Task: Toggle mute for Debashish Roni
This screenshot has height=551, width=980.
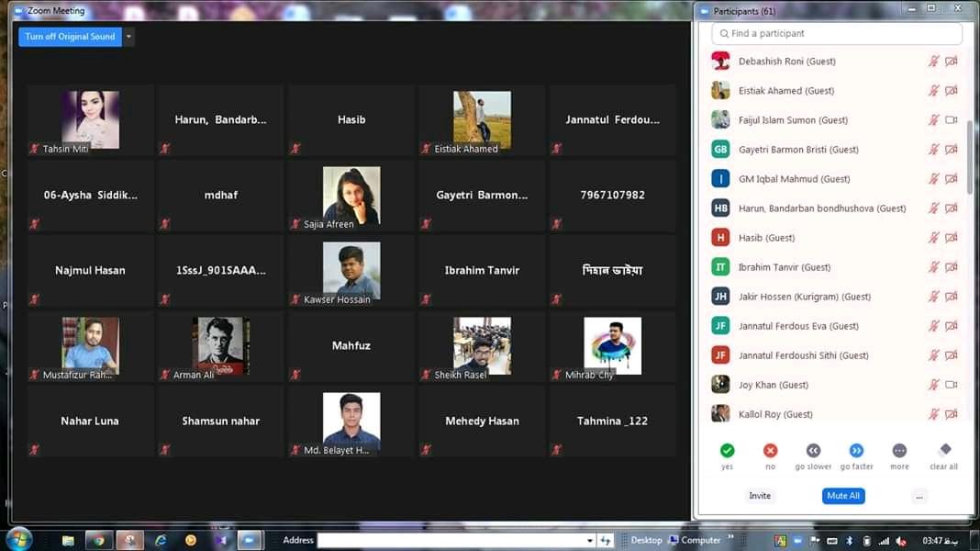Action: coord(933,62)
